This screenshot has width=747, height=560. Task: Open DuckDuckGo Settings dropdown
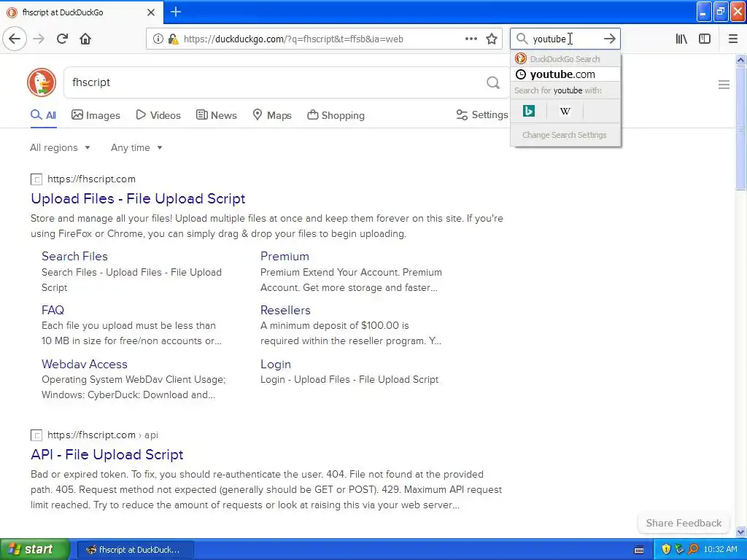coord(482,114)
